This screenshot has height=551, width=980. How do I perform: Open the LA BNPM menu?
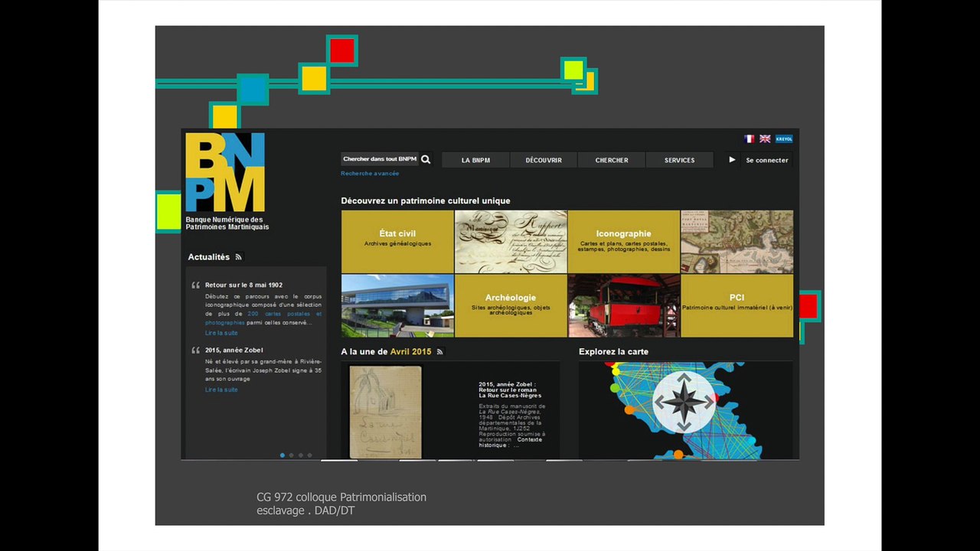click(475, 160)
